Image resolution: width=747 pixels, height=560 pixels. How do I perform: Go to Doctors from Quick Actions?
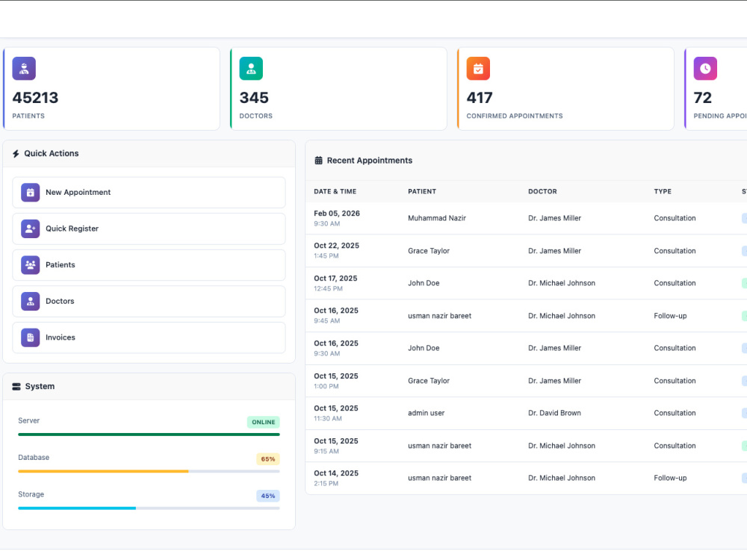click(149, 302)
